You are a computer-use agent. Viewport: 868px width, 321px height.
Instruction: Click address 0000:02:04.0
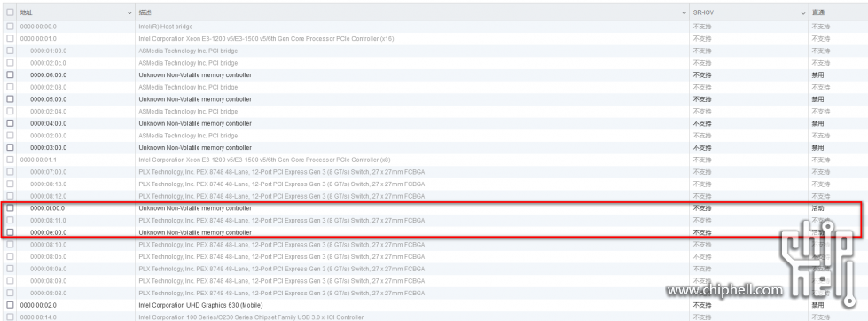tap(48, 111)
